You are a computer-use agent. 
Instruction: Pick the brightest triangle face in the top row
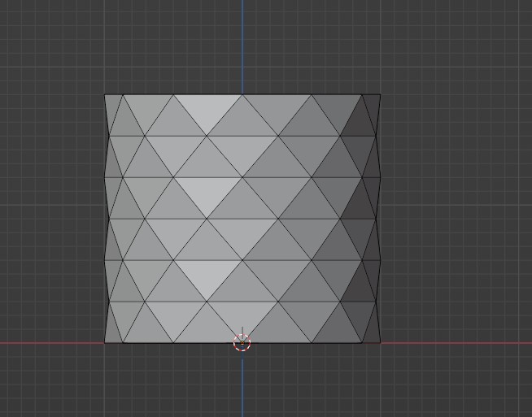pyautogui.click(x=207, y=110)
